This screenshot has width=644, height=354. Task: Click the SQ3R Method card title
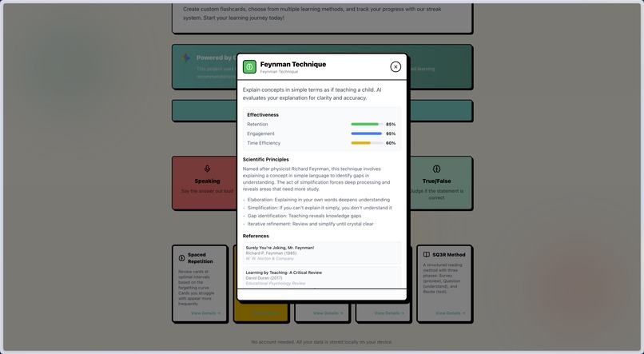pyautogui.click(x=449, y=255)
